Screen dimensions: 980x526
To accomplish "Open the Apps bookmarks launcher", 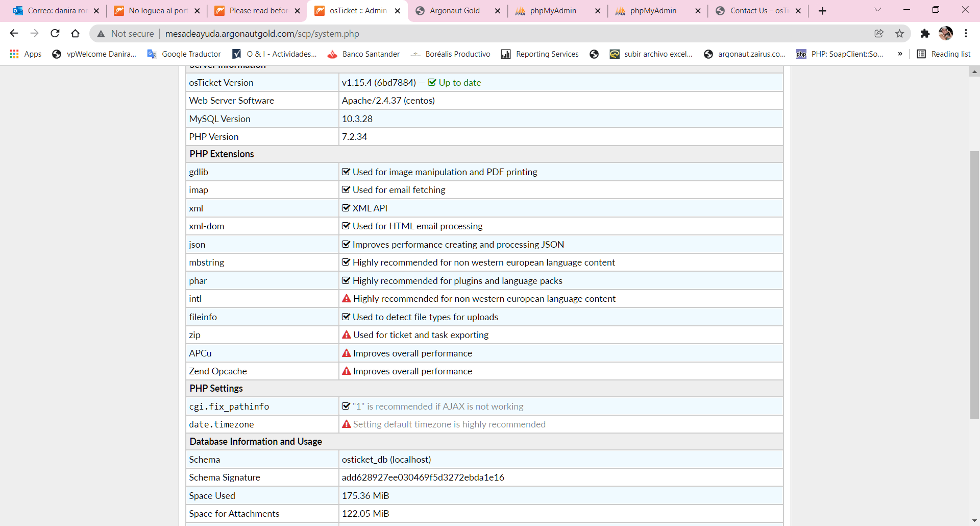I will (26, 54).
